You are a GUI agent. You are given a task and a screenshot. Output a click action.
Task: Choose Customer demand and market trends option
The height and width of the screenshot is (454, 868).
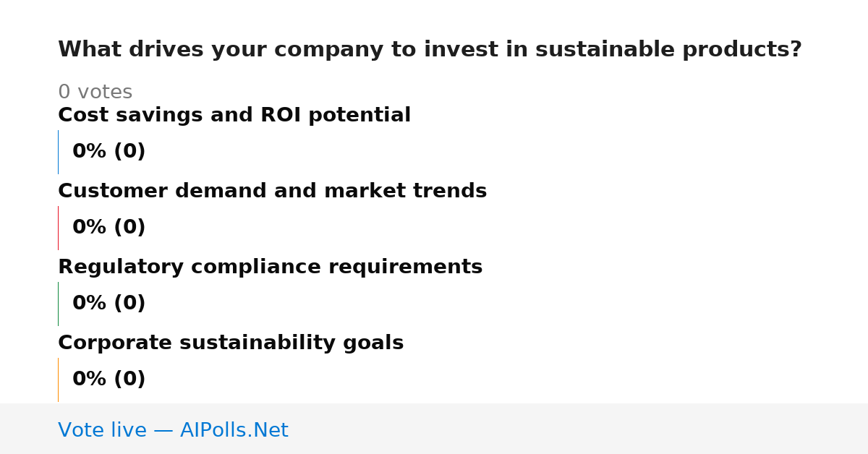272,191
